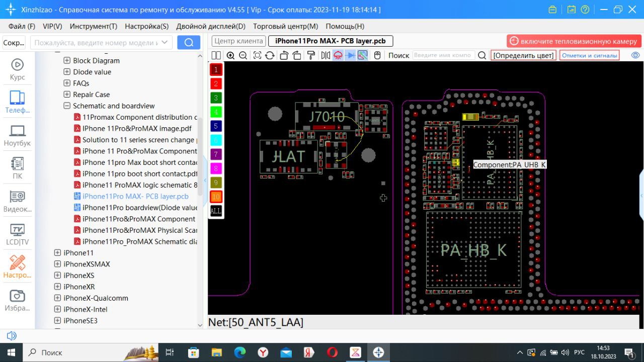
Task: Click the shopping bag icon in title bar
Action: coord(553,10)
